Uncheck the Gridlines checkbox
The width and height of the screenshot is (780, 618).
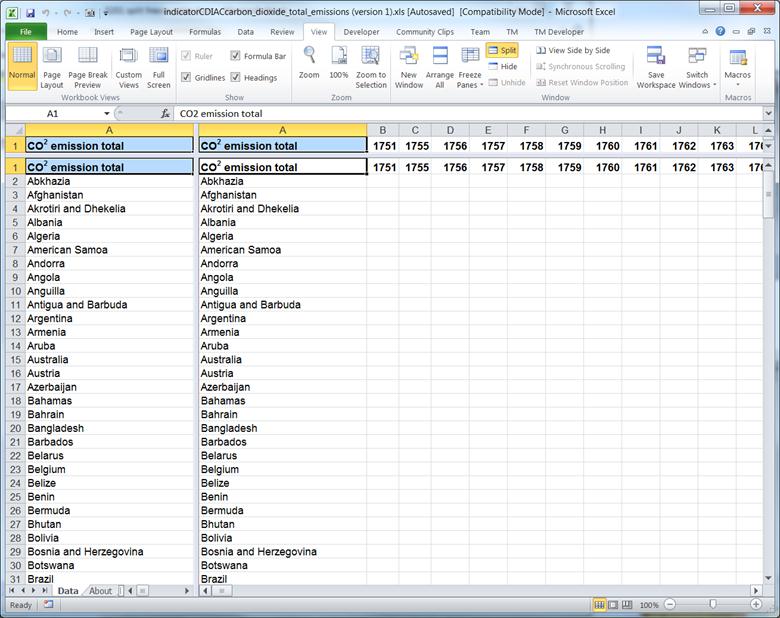pos(187,77)
